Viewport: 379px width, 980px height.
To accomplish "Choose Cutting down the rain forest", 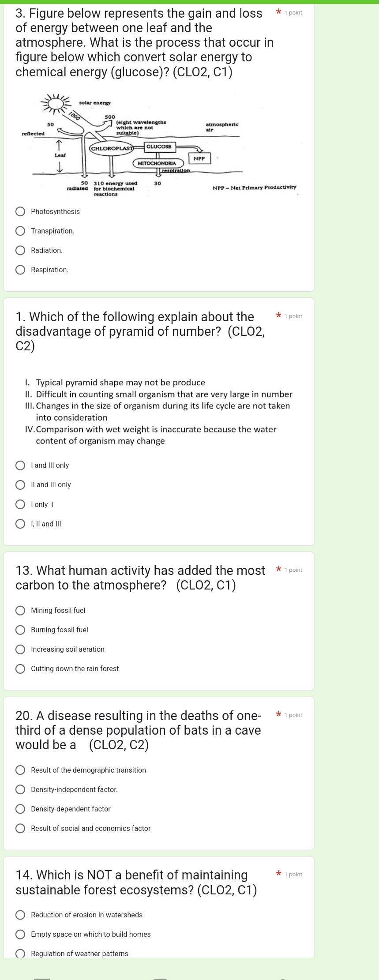I will [20, 668].
